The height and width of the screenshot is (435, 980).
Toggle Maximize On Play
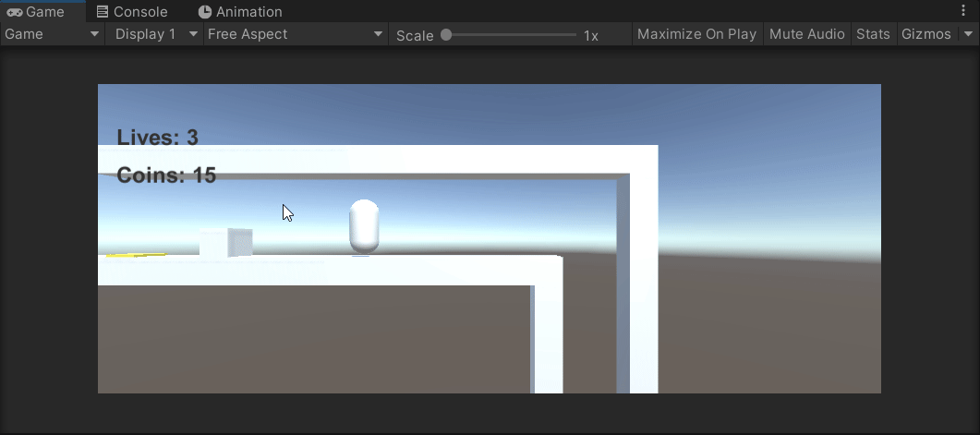[696, 34]
